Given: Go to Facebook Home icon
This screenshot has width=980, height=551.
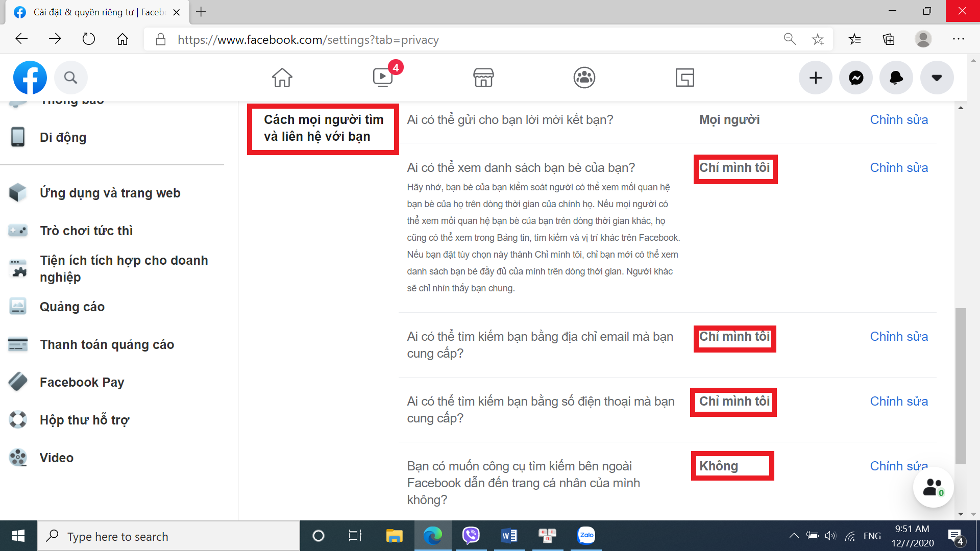Looking at the screenshot, I should point(282,78).
